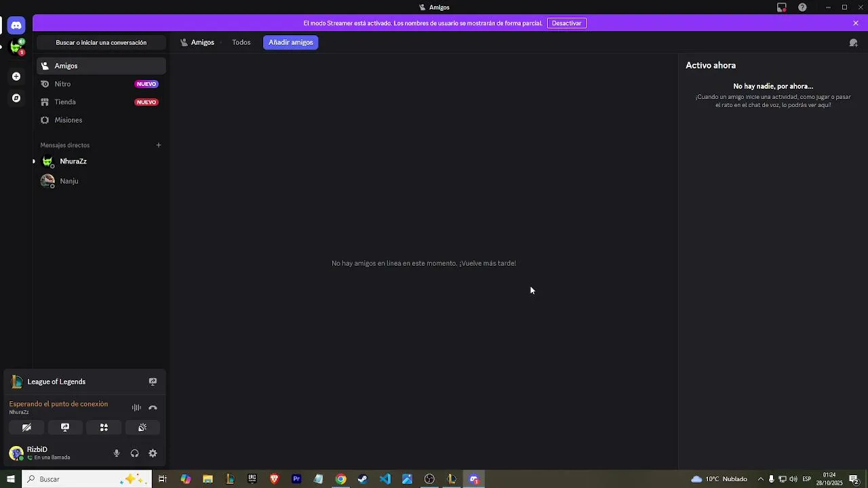Open Tienda in the sidebar
The width and height of the screenshot is (868, 488).
tap(101, 102)
